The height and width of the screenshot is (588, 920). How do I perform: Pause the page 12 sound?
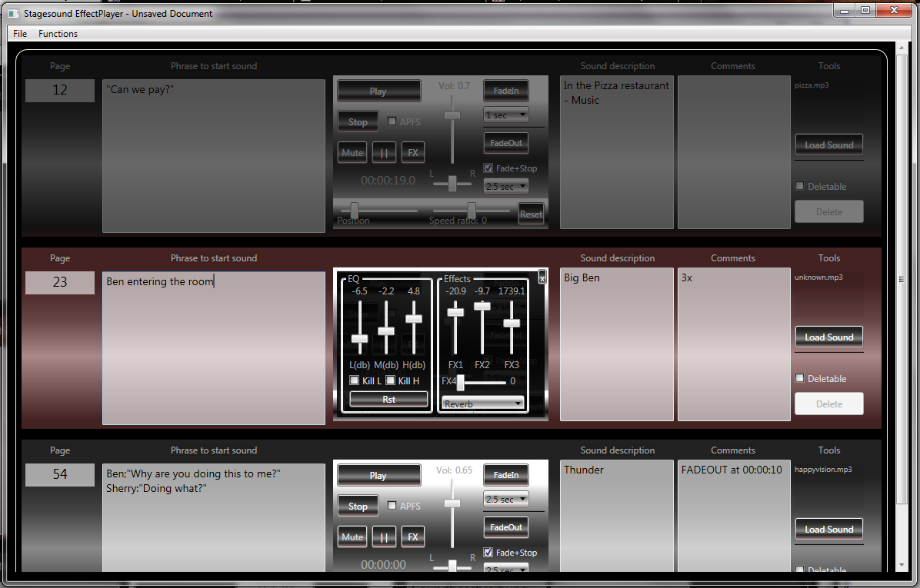384,153
